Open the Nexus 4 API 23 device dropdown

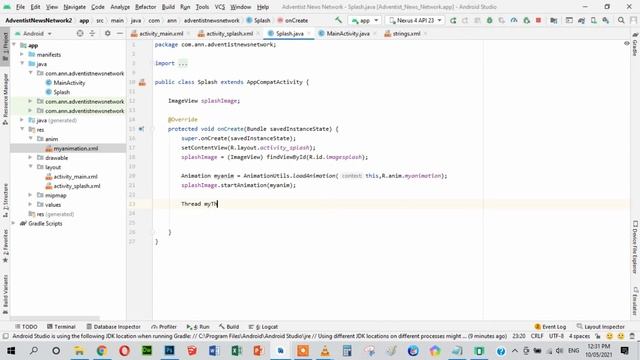click(x=415, y=20)
